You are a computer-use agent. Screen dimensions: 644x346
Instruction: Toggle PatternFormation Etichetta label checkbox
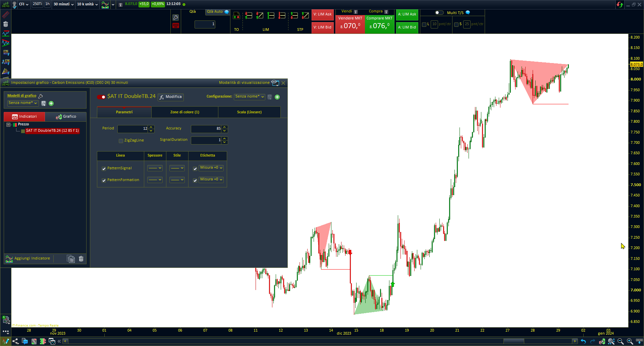pos(195,180)
